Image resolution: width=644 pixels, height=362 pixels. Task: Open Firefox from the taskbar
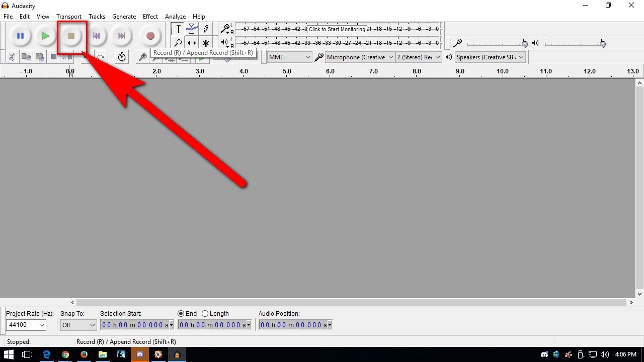point(84,354)
